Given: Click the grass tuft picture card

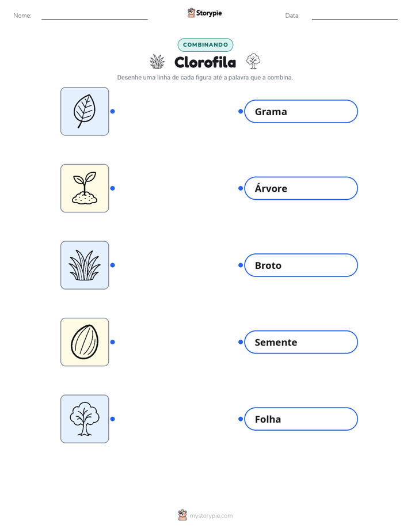Looking at the screenshot, I should 85,265.
